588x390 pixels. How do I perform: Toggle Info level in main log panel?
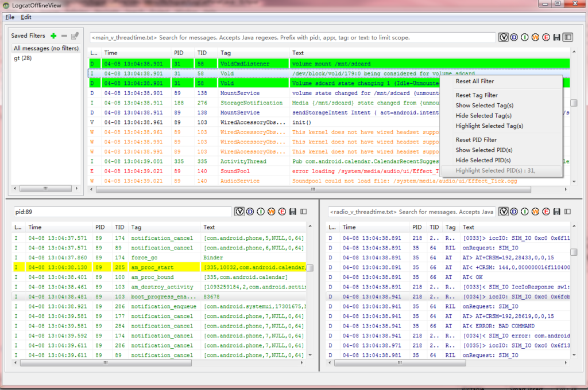[524, 37]
